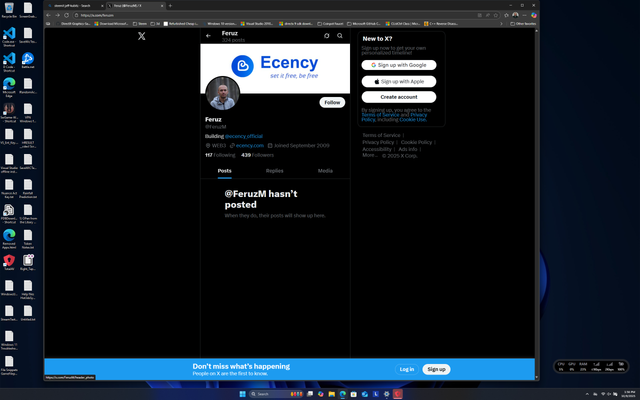
Task: Open the red TotalAV taskbar icon
Action: [398, 394]
